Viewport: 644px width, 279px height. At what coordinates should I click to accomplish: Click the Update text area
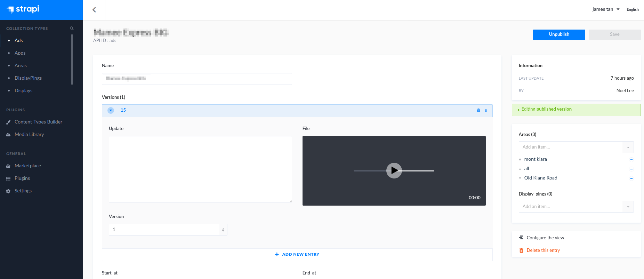coord(200,169)
